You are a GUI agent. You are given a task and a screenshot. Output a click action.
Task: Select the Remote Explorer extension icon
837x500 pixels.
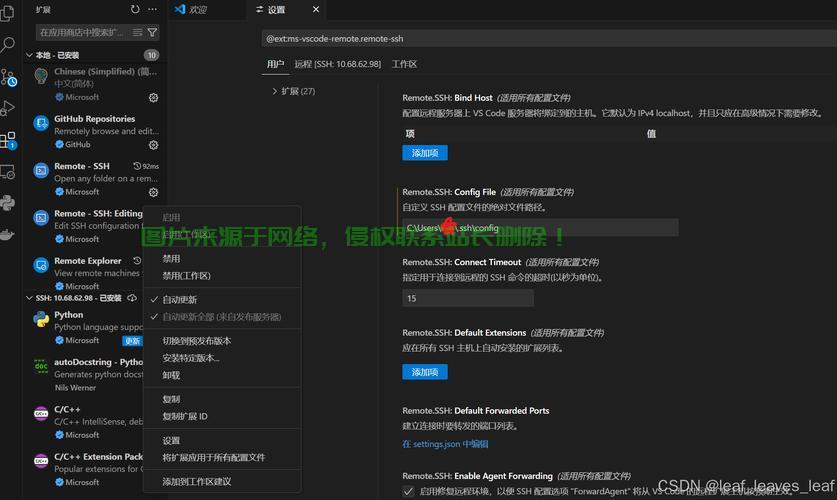(x=41, y=265)
